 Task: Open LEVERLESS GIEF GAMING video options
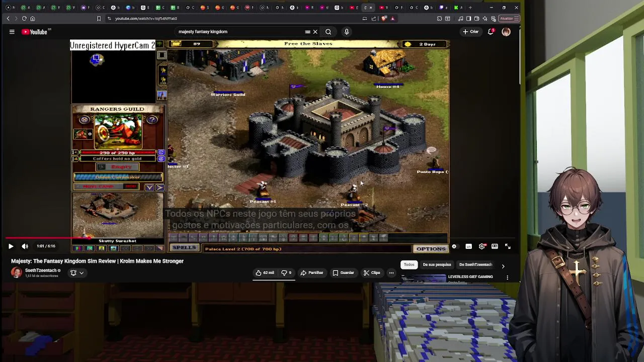click(507, 278)
